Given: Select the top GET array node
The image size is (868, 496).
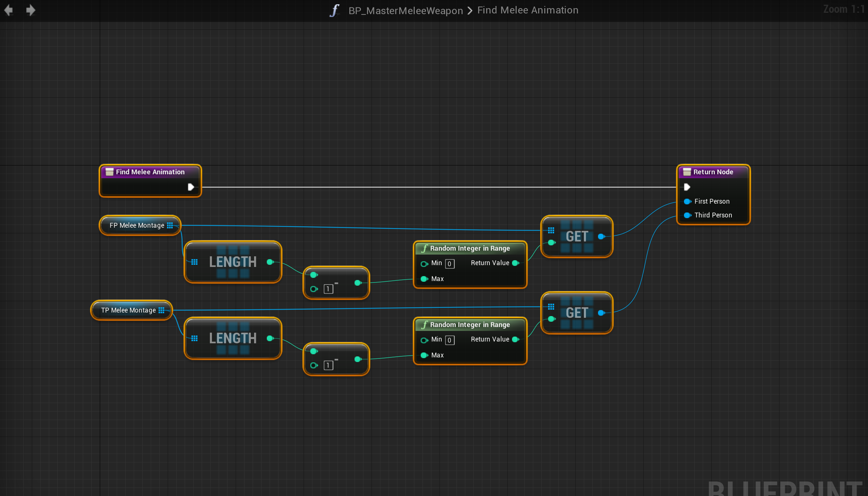Looking at the screenshot, I should [x=577, y=237].
